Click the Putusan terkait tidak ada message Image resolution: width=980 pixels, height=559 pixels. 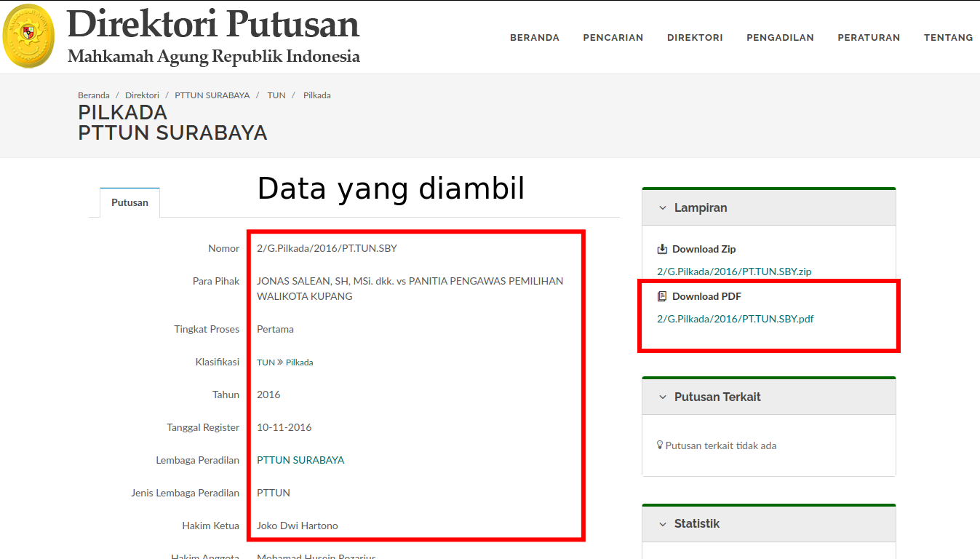pos(721,445)
